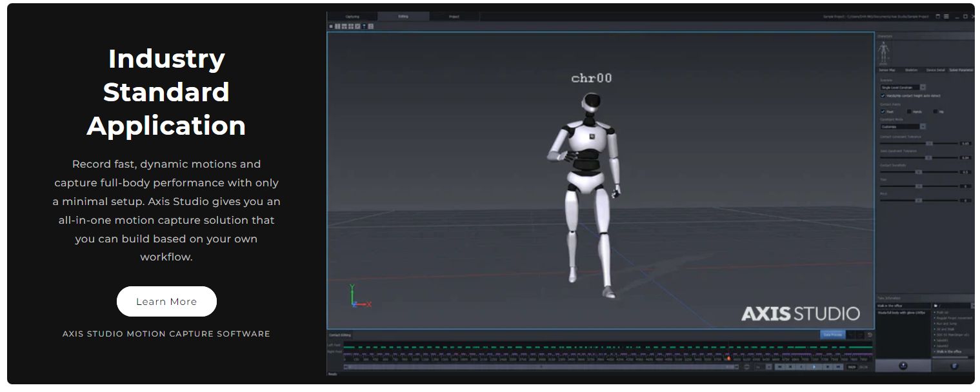
Task: Click the Data Process button
Action: 833,335
